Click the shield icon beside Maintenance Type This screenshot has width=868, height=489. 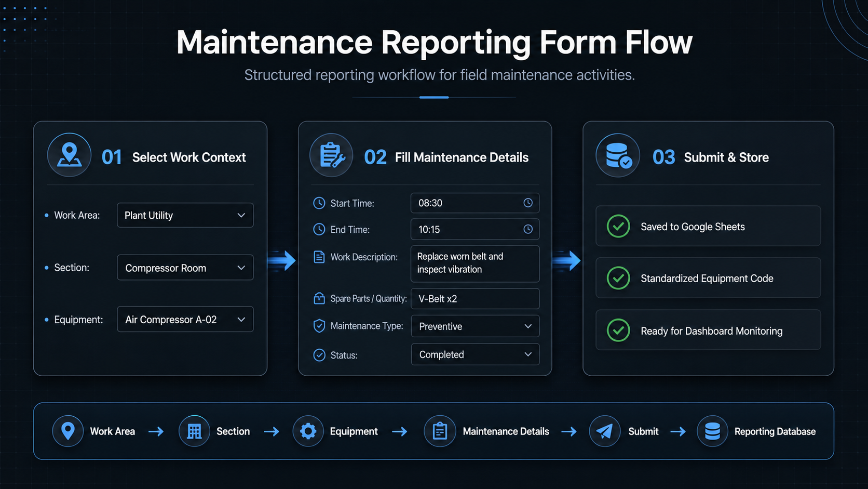pos(319,326)
